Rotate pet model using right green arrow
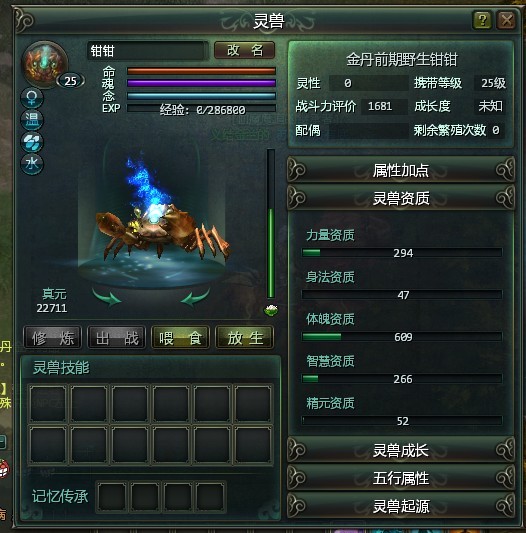526x533 pixels. (195, 297)
